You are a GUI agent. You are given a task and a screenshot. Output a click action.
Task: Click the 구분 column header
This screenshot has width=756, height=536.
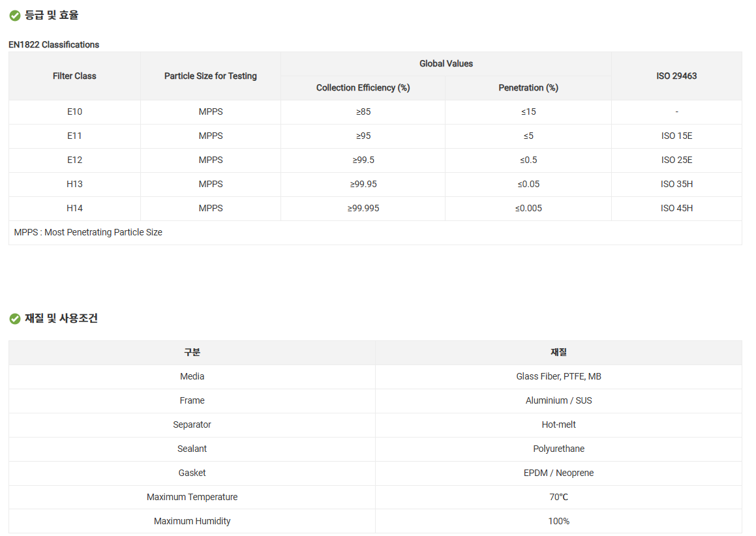pos(192,353)
